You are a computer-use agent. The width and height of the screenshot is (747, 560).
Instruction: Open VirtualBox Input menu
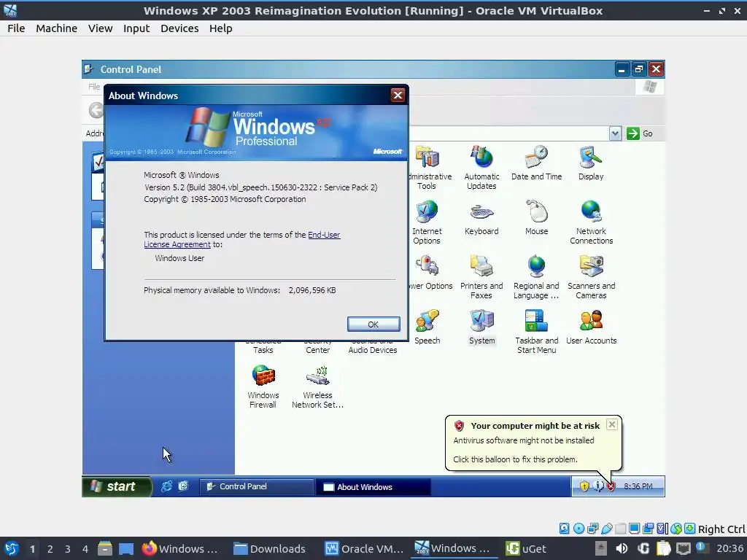(x=136, y=28)
